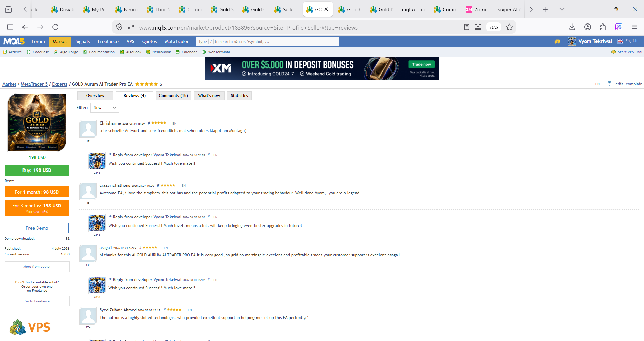The height and width of the screenshot is (341, 644).
Task: Focus the MQL5 search field
Action: (268, 41)
